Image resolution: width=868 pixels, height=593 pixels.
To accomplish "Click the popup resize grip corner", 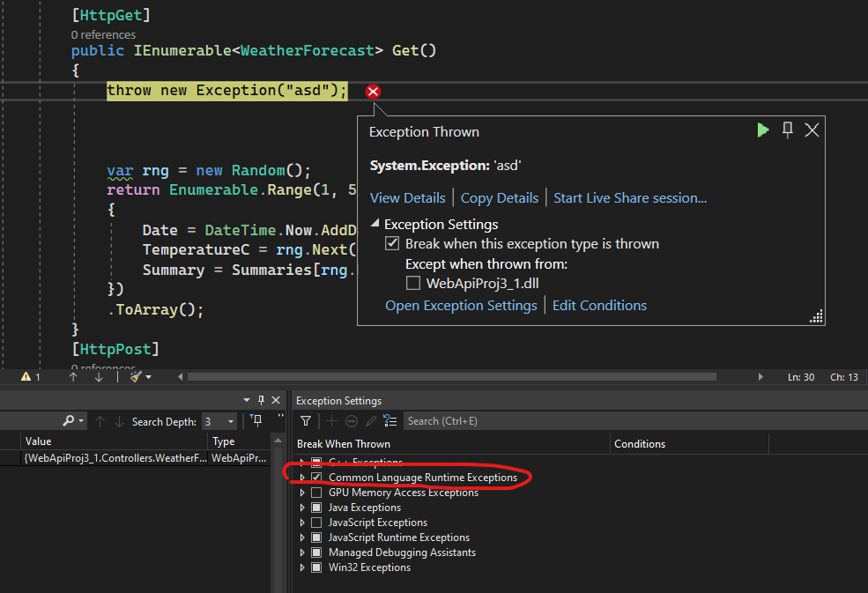I will (817, 316).
